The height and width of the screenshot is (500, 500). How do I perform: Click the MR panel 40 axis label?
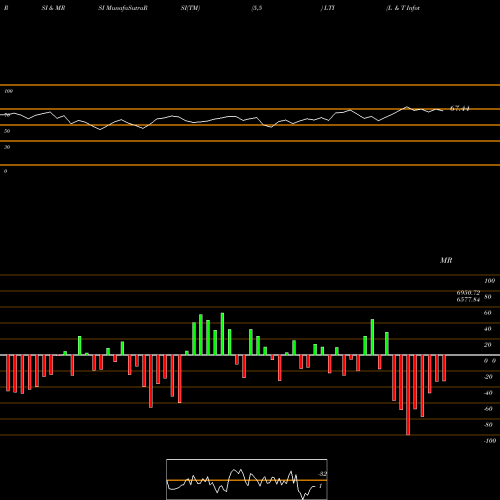coord(487,329)
